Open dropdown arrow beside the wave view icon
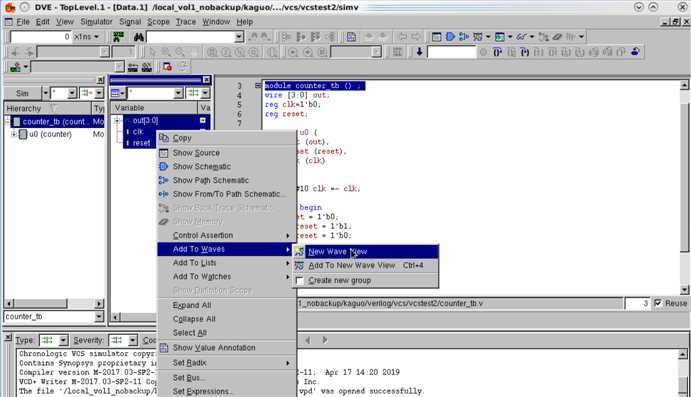This screenshot has width=691, height=397. pyautogui.click(x=488, y=37)
